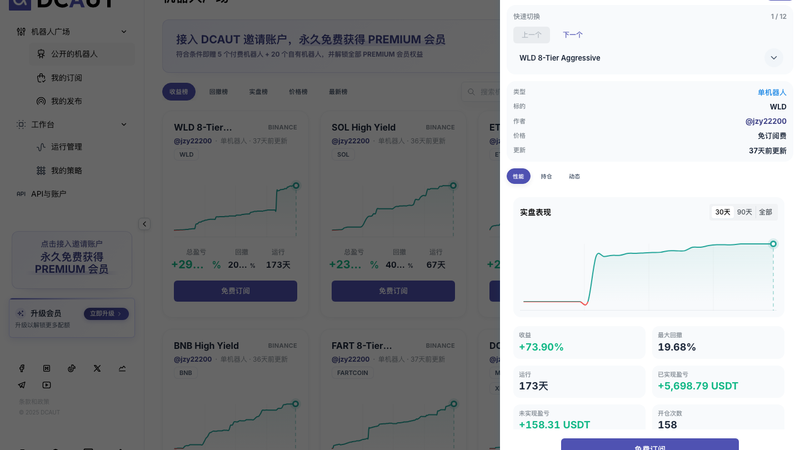The width and height of the screenshot is (800, 450).
Task: Switch to the 动态 tab
Action: pos(574,177)
